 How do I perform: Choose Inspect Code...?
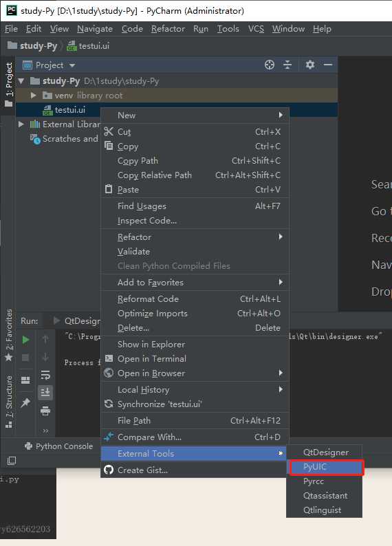tap(195, 221)
